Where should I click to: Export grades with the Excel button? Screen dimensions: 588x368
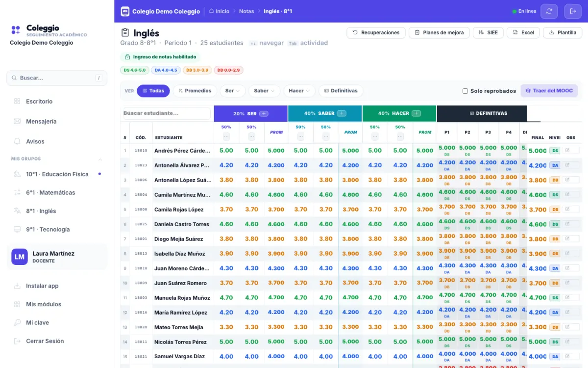tap(523, 33)
